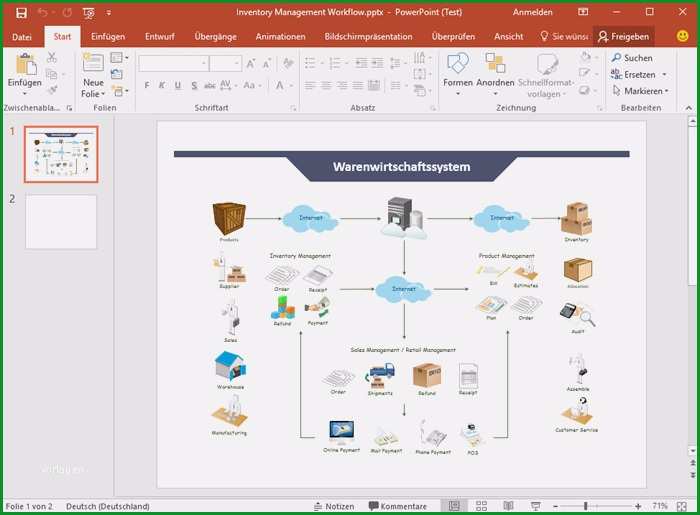Toggle left text alignment

[310, 85]
